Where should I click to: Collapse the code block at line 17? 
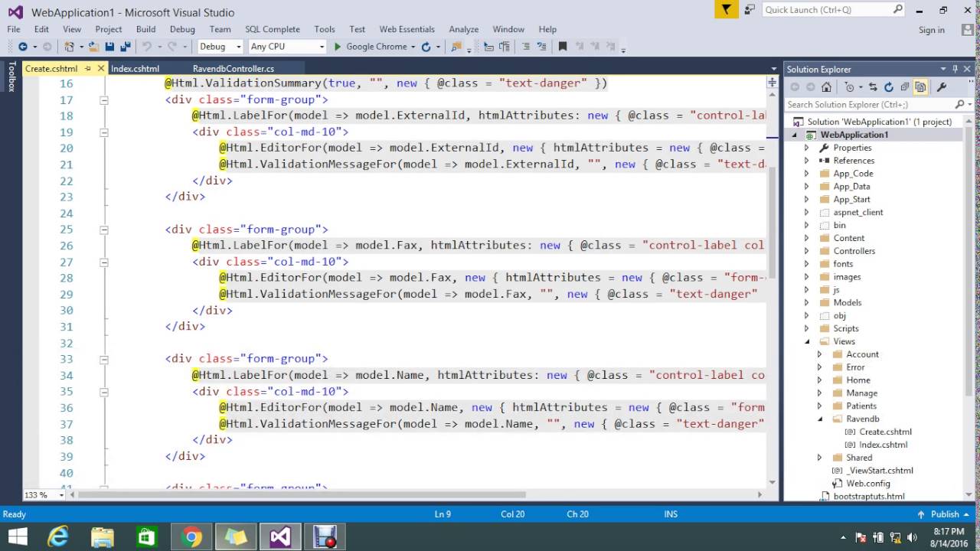pos(103,99)
